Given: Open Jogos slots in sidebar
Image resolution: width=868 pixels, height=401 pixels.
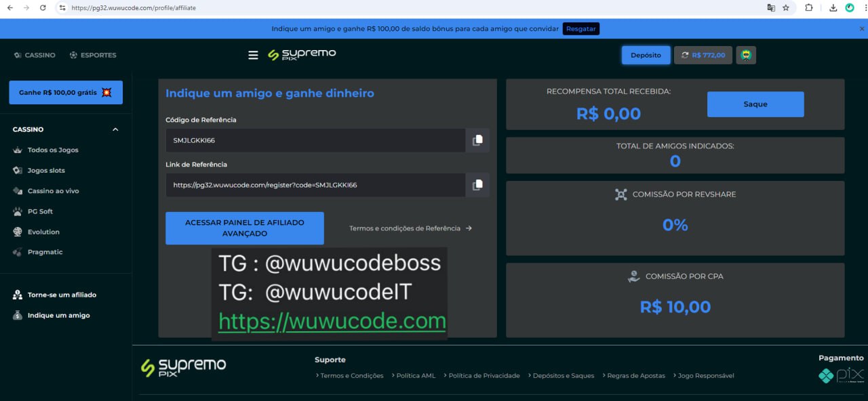Looking at the screenshot, I should pyautogui.click(x=46, y=171).
